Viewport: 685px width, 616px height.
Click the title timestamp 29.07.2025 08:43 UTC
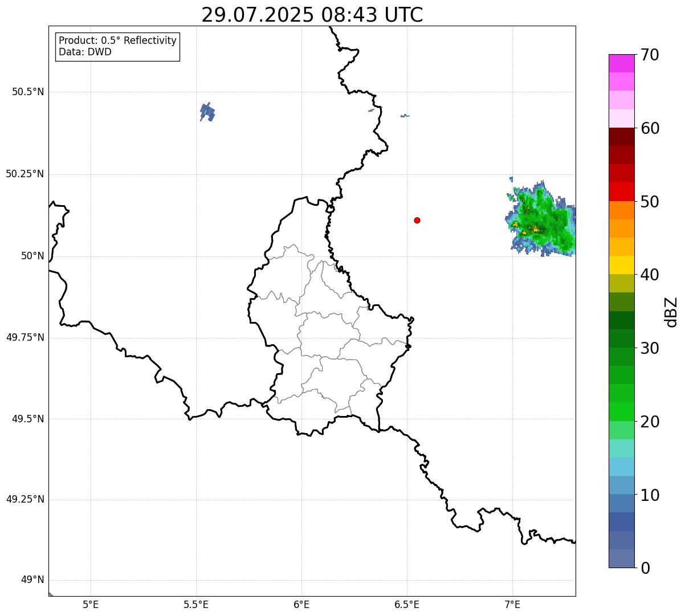point(312,15)
